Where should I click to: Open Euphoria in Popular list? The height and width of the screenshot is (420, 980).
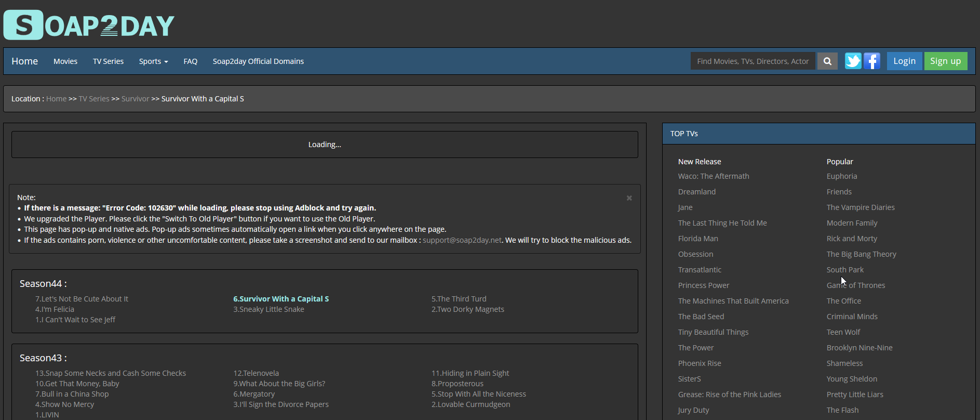pos(842,176)
